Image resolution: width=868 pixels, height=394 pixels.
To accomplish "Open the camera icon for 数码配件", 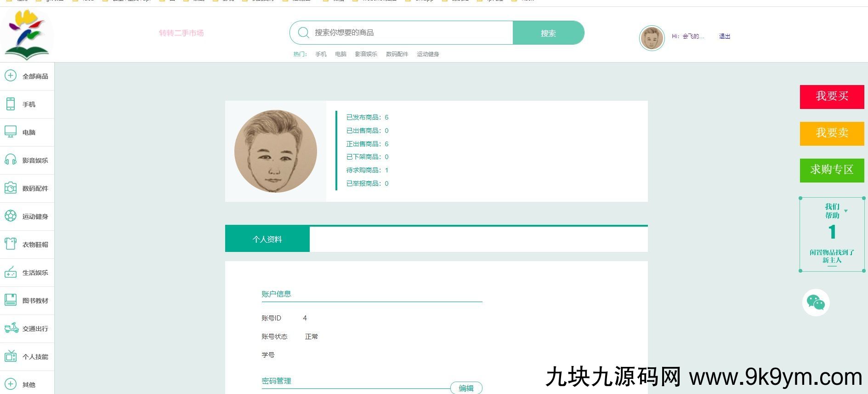I will (10, 188).
